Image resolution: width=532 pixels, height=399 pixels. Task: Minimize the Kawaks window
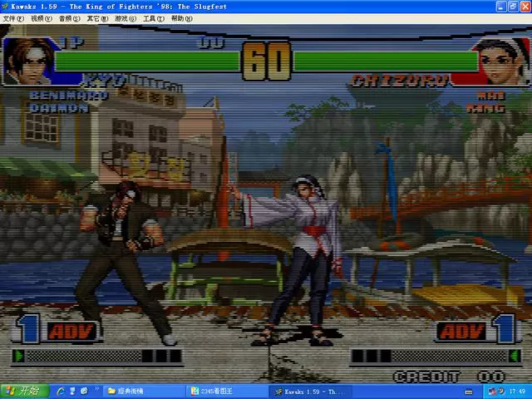pos(501,7)
